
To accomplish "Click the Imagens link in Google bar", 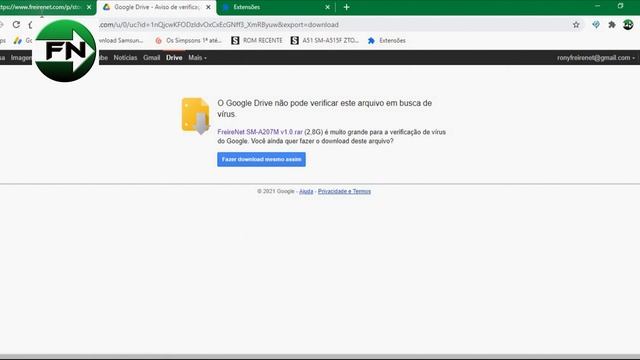I will click(21, 58).
